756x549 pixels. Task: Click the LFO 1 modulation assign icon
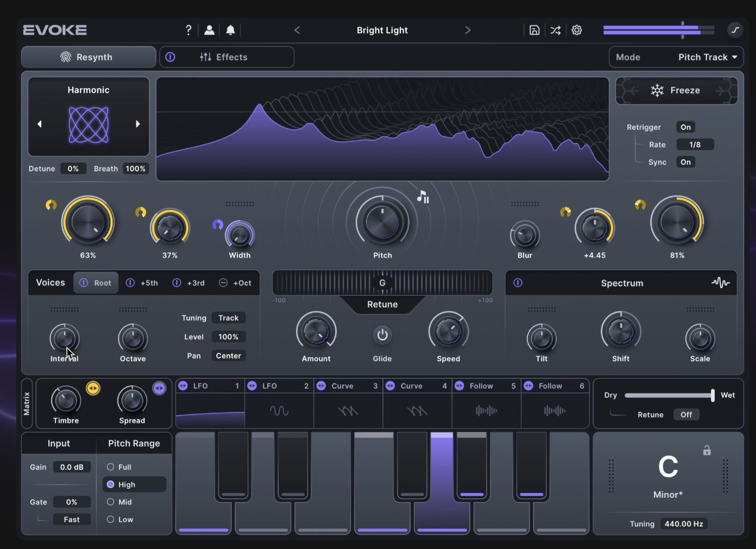coord(183,385)
